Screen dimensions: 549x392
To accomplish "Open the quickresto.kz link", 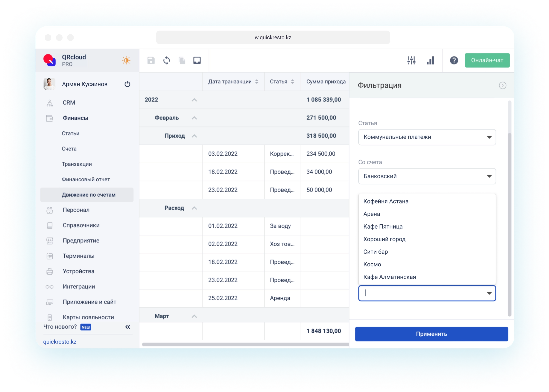I will (60, 342).
